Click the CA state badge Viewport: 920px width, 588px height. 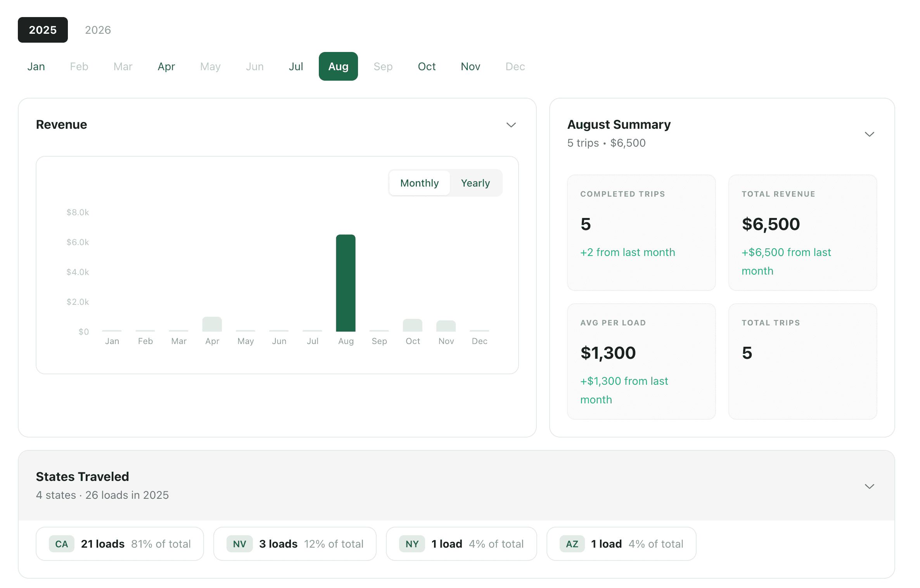61,543
